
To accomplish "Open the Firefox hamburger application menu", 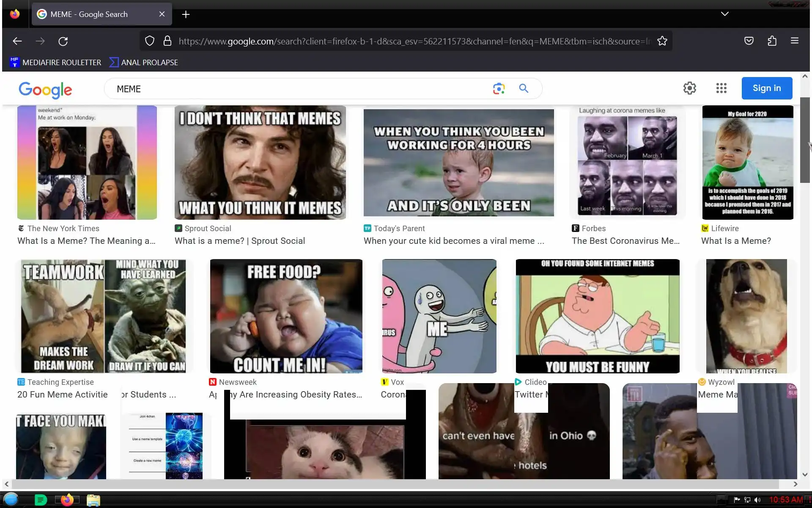I will coord(794,41).
